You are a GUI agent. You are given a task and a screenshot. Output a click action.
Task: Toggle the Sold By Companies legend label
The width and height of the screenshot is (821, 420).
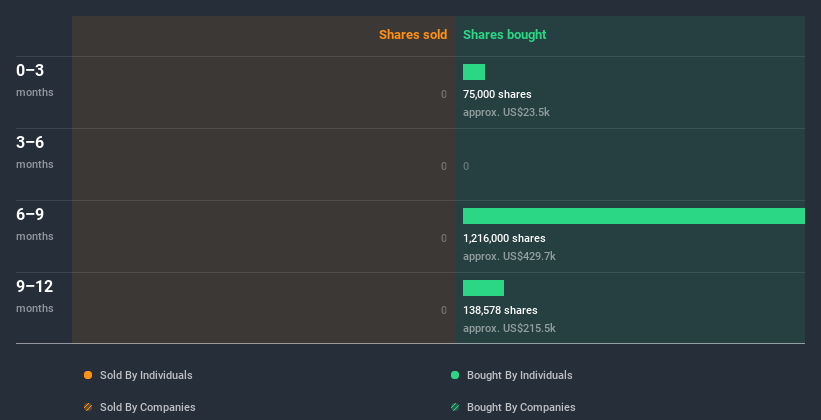point(148,407)
